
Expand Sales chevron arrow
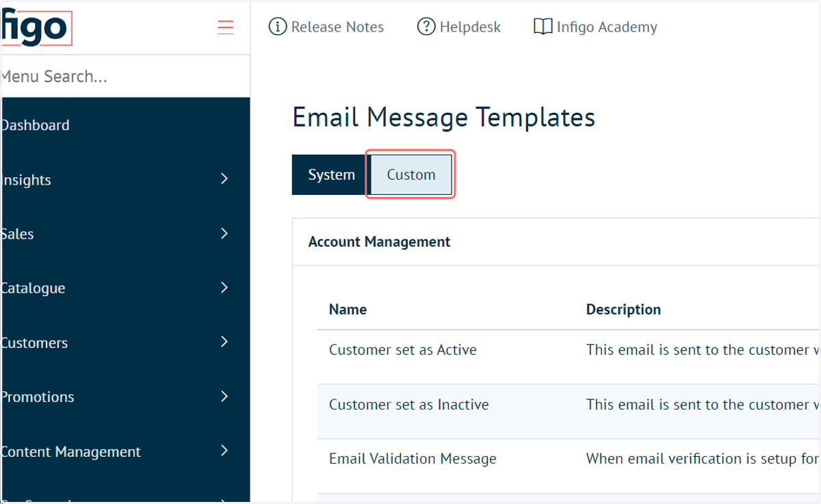point(224,233)
